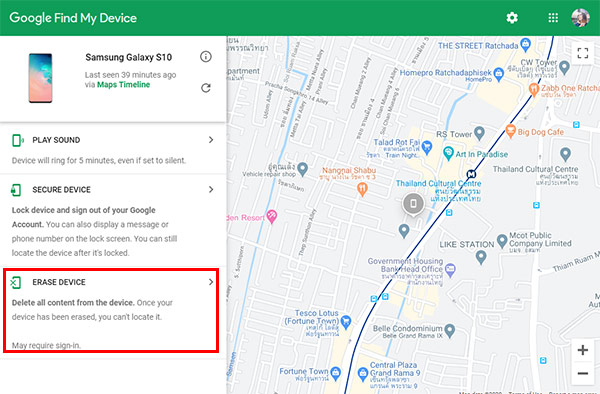The image size is (600, 394).
Task: Select the device location marker on map
Action: coord(413,204)
